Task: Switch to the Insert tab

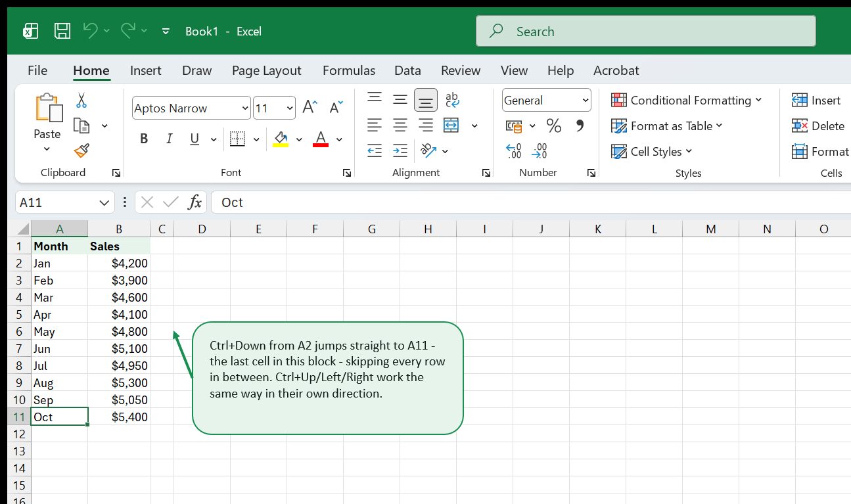Action: 146,70
